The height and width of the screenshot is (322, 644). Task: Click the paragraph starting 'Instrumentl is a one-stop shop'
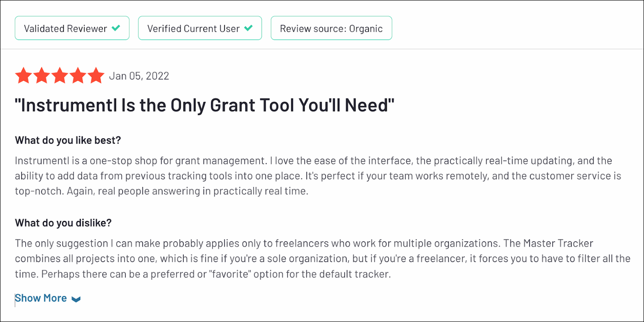[x=318, y=175]
